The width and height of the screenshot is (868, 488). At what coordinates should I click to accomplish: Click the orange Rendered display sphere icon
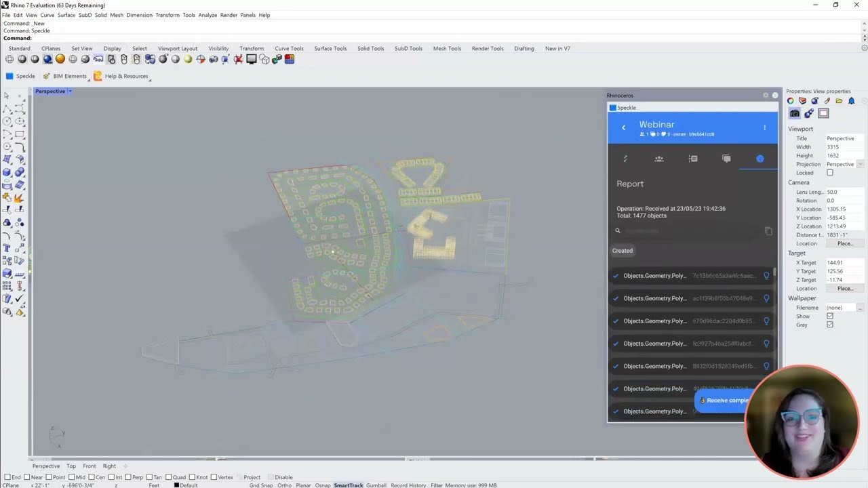60,59
